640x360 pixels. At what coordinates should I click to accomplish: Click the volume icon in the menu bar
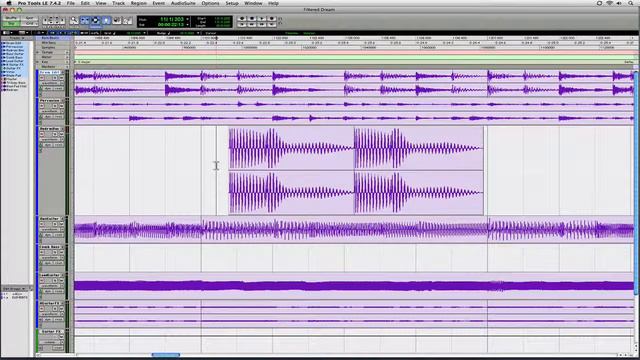click(620, 3)
